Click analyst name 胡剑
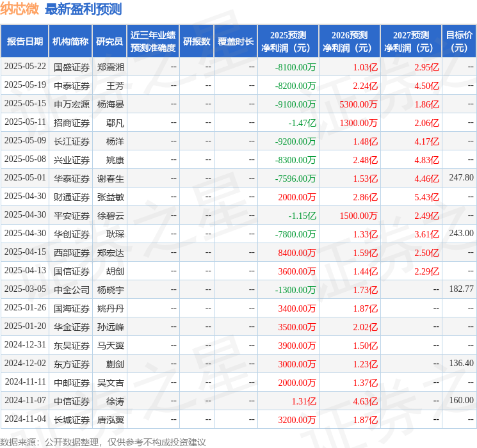Viewport: 477px width, 448px height. click(115, 271)
